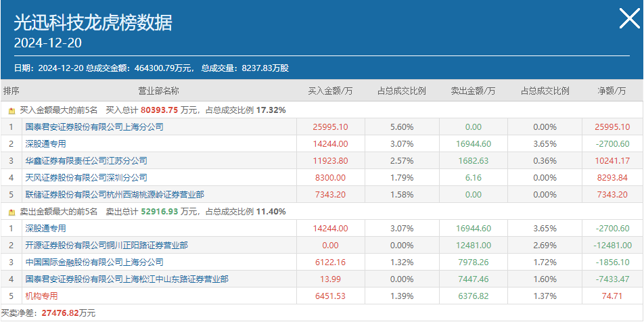Select net amount cell -7433.47
This screenshot has height=322, width=644.
(612, 279)
